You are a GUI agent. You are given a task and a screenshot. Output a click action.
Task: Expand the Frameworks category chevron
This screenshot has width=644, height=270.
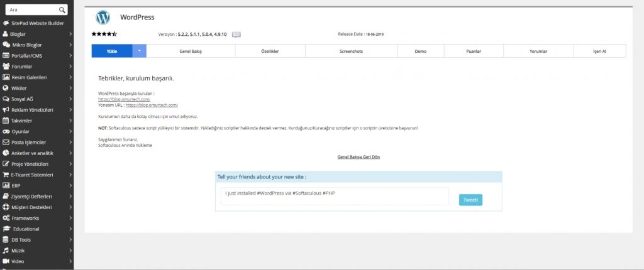point(70,218)
